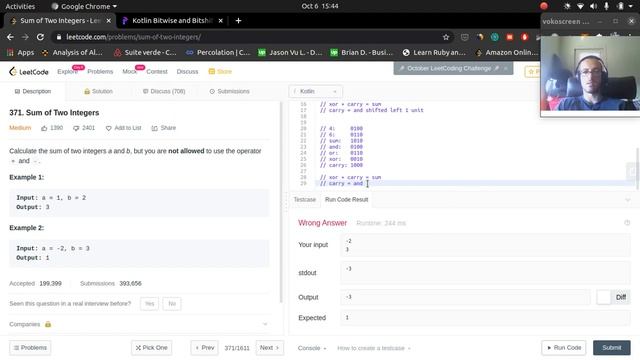
Task: Click the red recording indicator in top bar
Action: click(x=544, y=6)
